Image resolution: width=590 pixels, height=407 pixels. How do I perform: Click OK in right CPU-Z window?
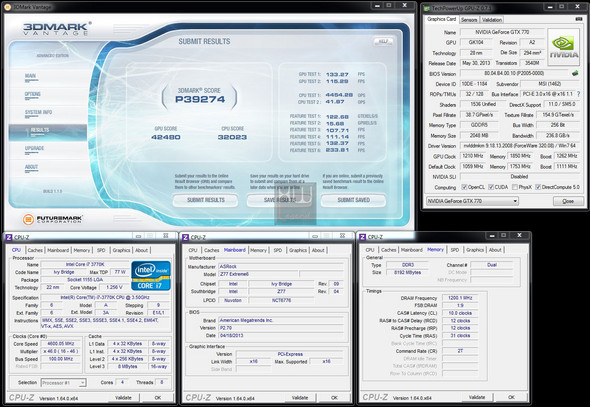point(511,397)
